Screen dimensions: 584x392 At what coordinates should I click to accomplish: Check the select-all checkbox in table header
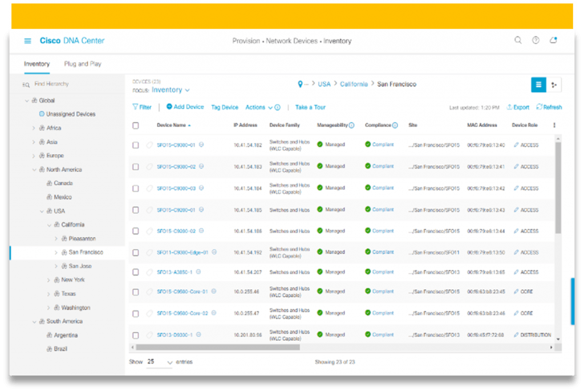(x=135, y=125)
